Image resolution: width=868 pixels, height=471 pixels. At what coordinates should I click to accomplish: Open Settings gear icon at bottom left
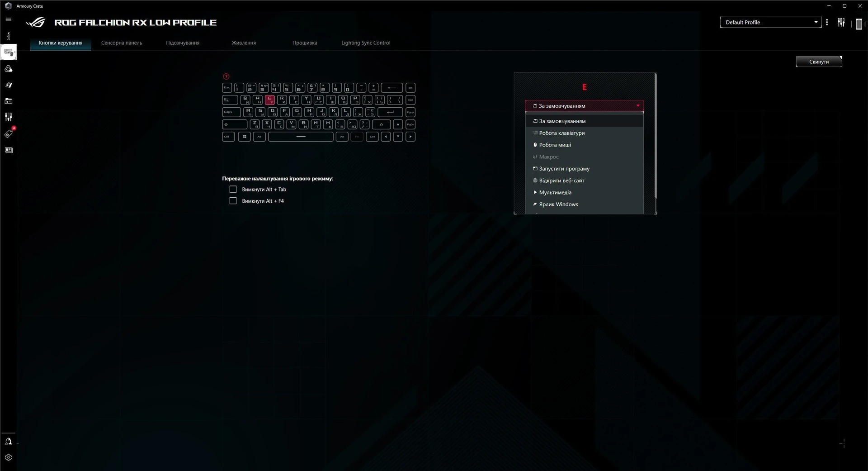coord(8,457)
